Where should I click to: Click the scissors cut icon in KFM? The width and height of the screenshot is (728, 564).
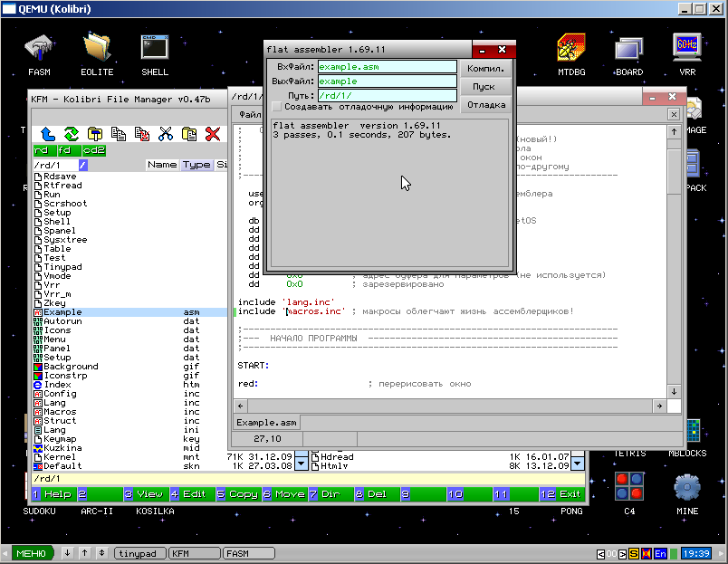[x=166, y=134]
